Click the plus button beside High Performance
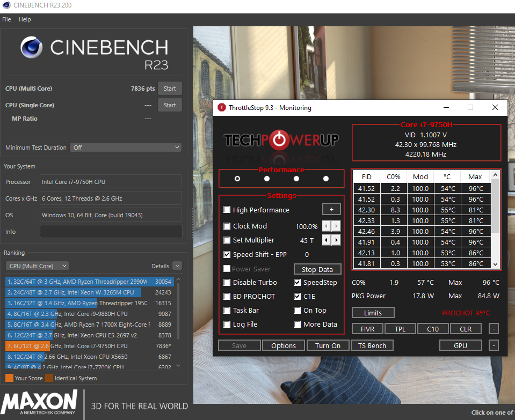 click(331, 209)
